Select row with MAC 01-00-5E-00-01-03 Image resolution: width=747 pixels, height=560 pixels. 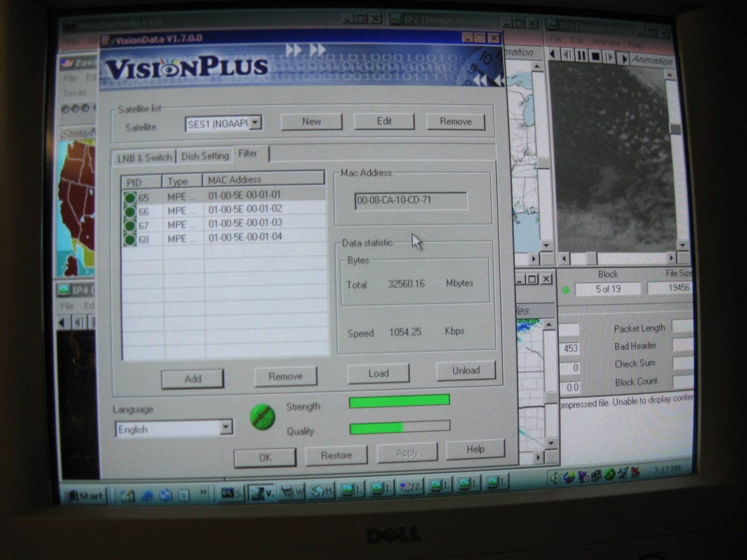[224, 224]
